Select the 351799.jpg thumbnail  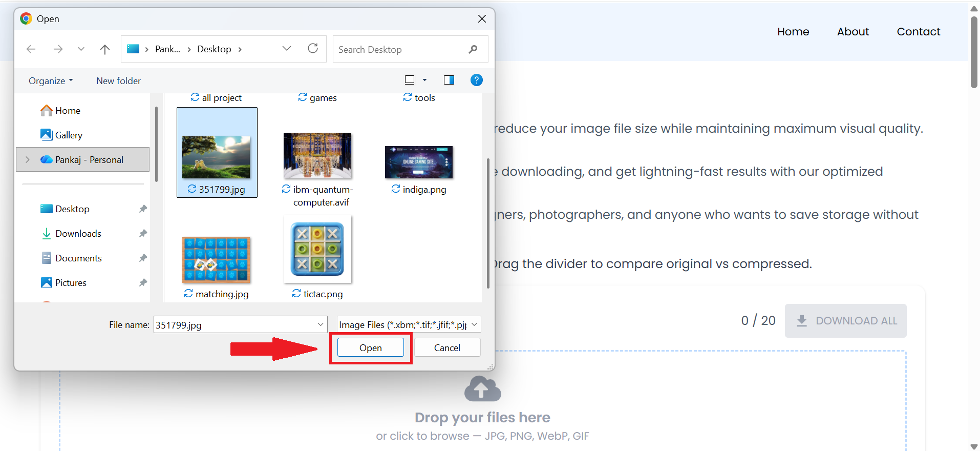217,157
